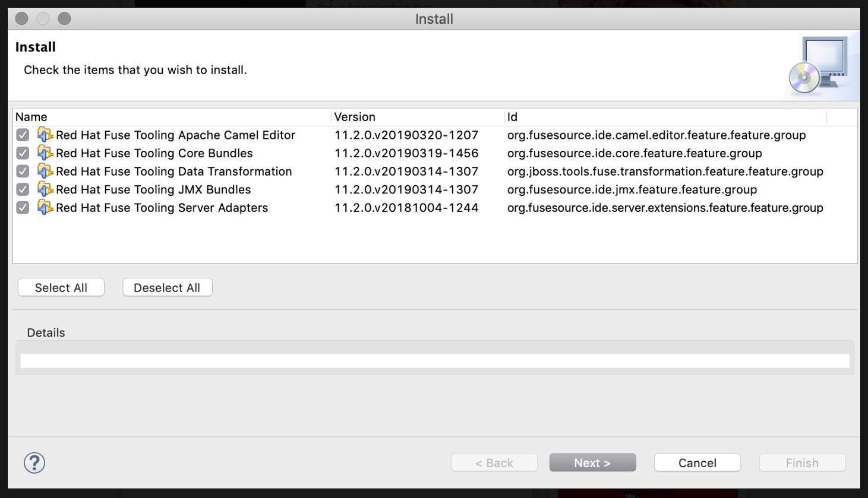868x498 pixels.
Task: Sort by the Version column header
Action: pyautogui.click(x=417, y=117)
